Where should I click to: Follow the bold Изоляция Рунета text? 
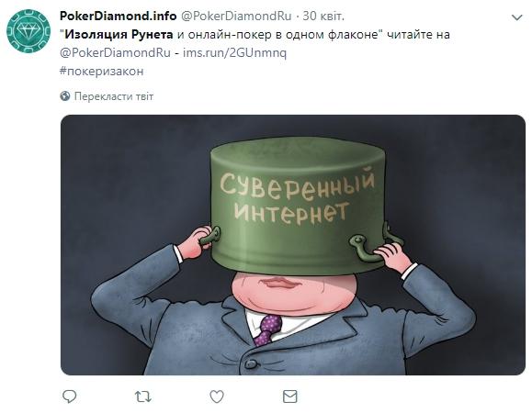point(119,34)
